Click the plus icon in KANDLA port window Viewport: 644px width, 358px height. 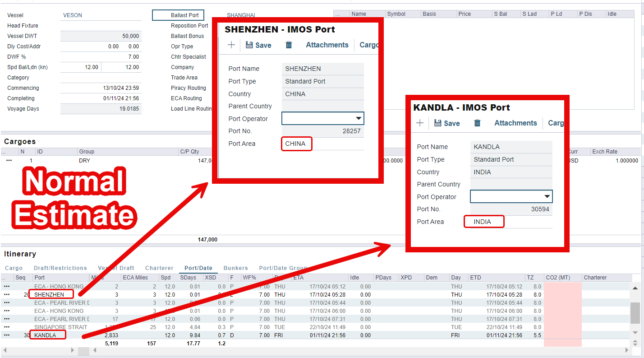(420, 123)
